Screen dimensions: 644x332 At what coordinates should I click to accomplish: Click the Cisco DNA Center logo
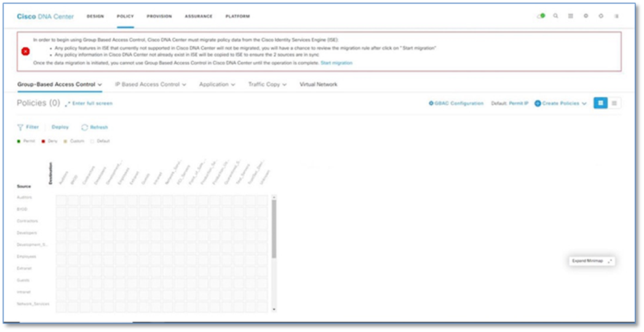click(45, 17)
